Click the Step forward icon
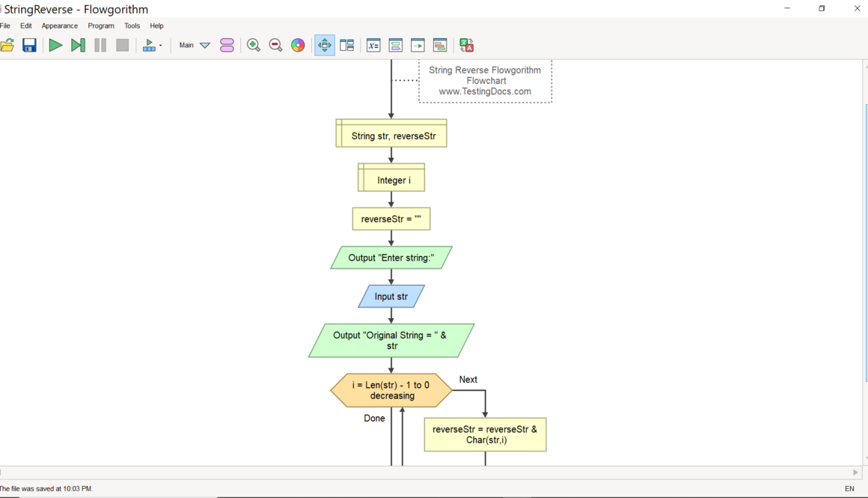Screen dimensions: 868x498 [x=78, y=46]
